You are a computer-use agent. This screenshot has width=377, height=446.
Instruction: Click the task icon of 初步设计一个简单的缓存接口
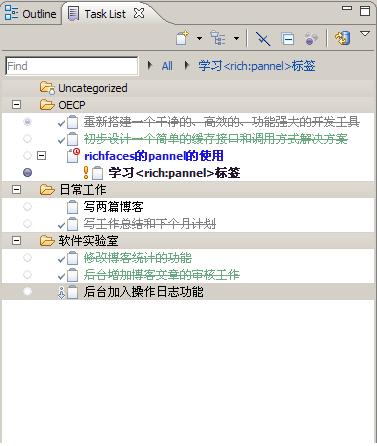coord(72,139)
